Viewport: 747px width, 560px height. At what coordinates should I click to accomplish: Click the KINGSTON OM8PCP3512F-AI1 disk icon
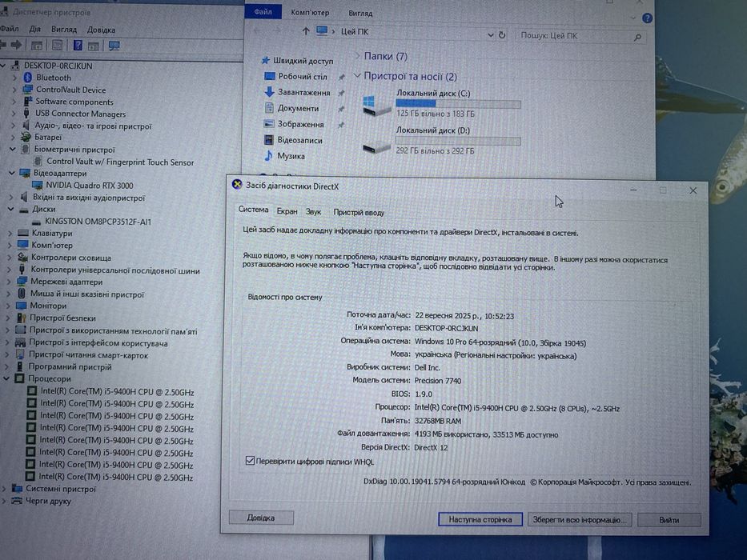pyautogui.click(x=37, y=222)
